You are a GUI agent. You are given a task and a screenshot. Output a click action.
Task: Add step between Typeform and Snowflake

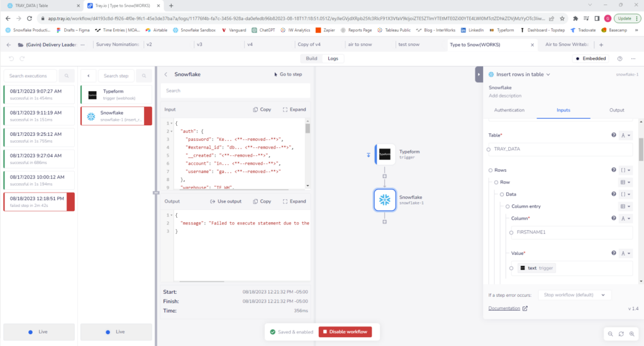(385, 176)
